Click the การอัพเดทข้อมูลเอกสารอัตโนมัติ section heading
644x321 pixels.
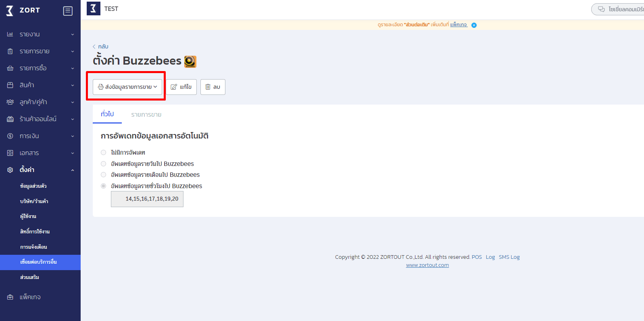click(155, 136)
